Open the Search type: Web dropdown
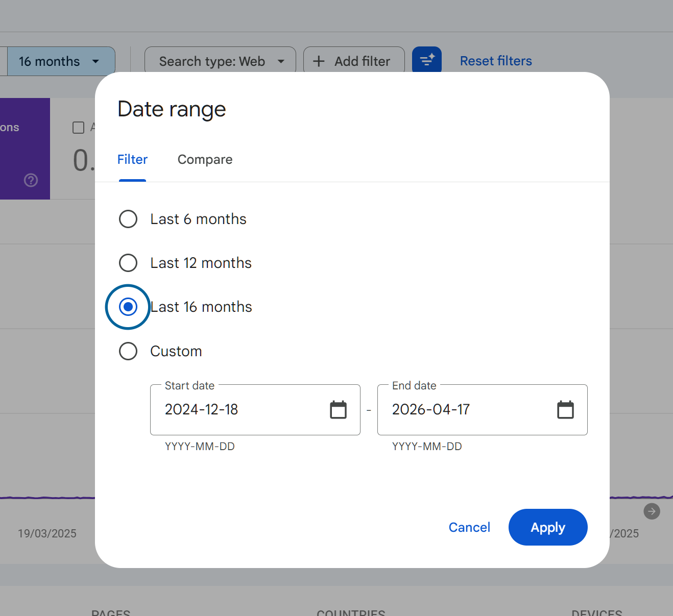Screen dimensions: 673x616 (220, 61)
